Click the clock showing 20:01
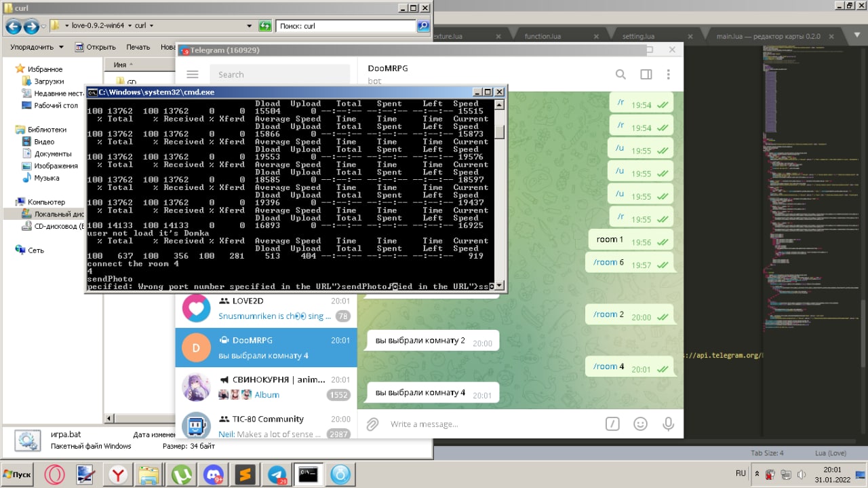The height and width of the screenshot is (488, 868). [x=832, y=469]
